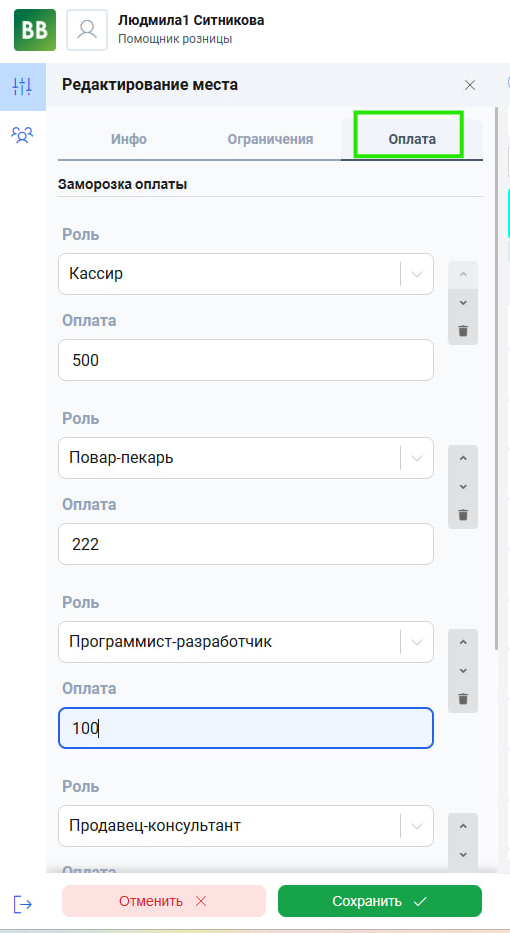
Task: Delete the Кассир role payment row
Action: point(463,331)
